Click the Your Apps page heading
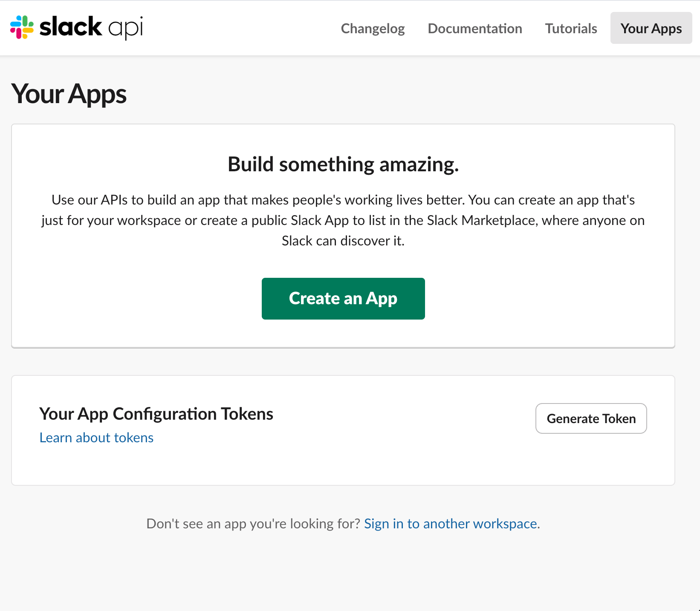Viewport: 700px width, 611px height. pyautogui.click(x=69, y=94)
